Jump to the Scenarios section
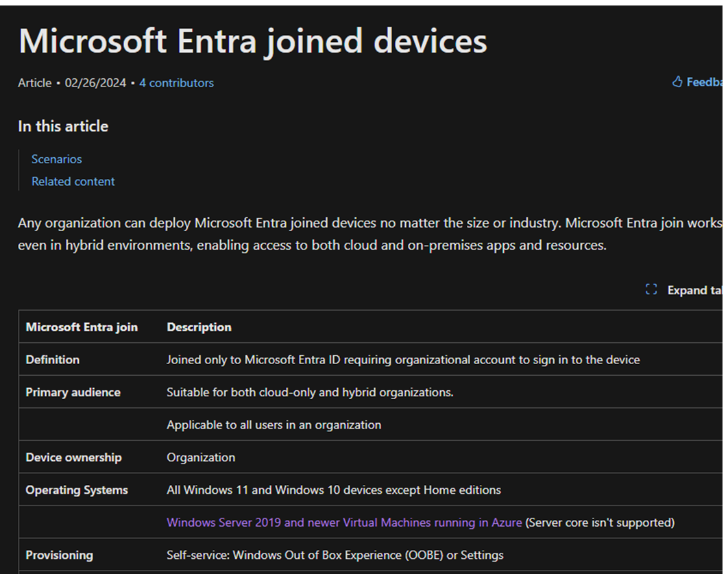The width and height of the screenshot is (728, 574). pos(57,159)
